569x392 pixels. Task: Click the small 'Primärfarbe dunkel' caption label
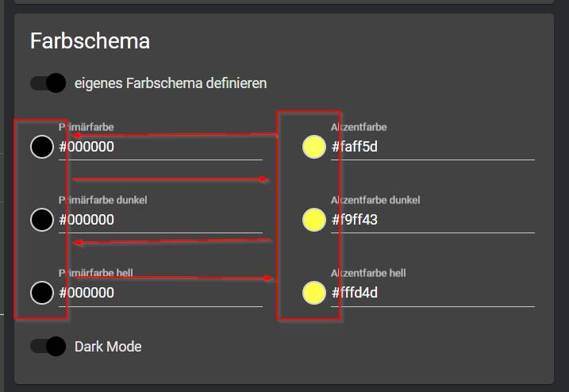tap(102, 200)
